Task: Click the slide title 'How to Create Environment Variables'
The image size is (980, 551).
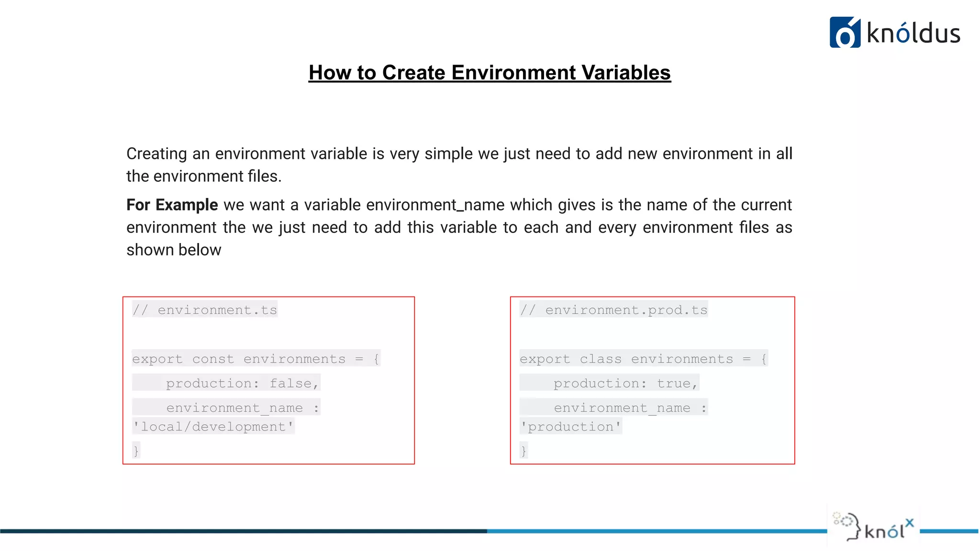Action: (490, 73)
